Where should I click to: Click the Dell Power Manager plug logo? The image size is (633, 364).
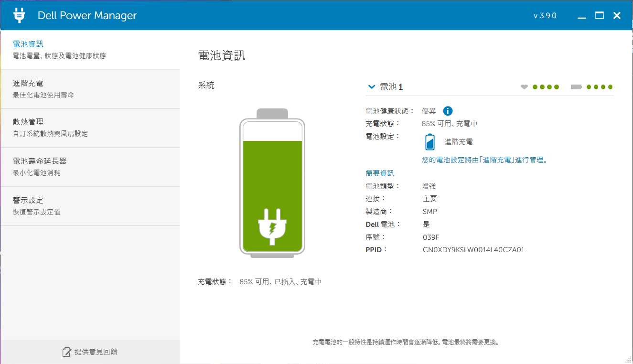pos(19,15)
